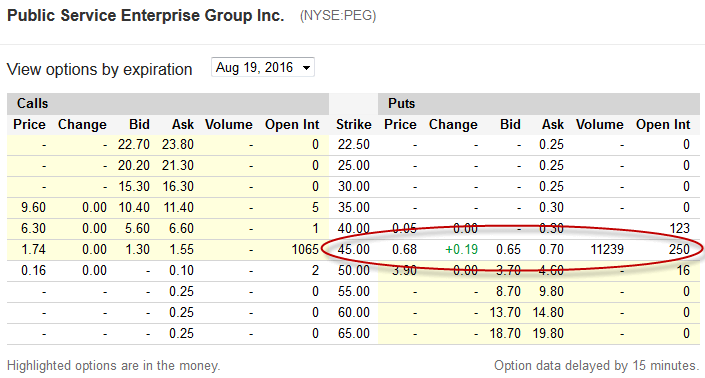Click the Puts section header
705x378 pixels.
[x=402, y=103]
